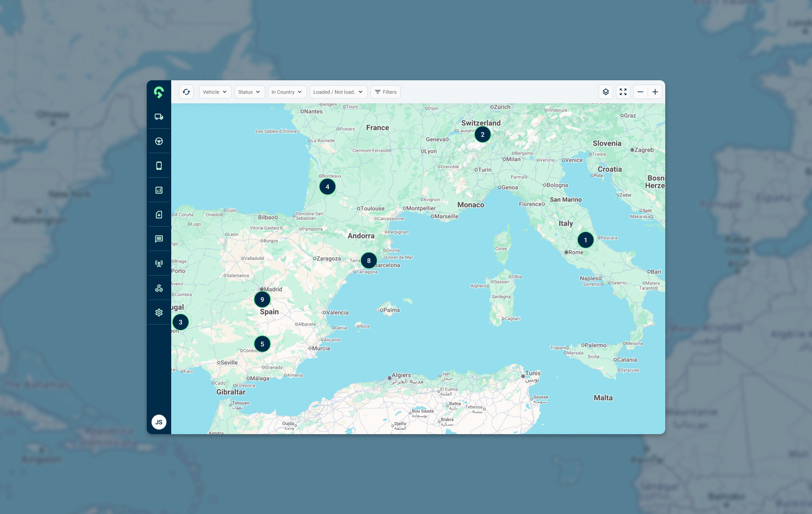This screenshot has height=514, width=812.
Task: Toggle the map layers control
Action: (x=606, y=92)
